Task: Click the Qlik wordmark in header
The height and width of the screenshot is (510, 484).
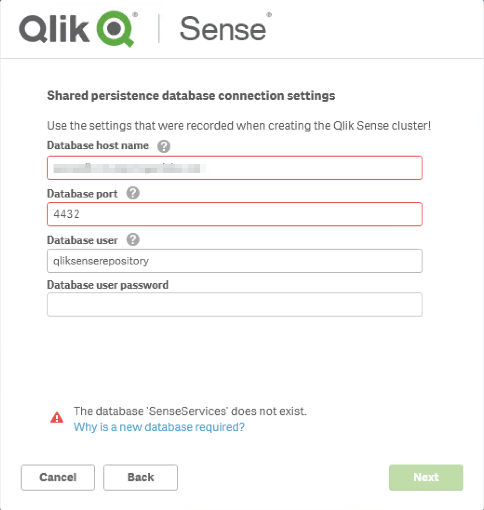Action: point(54,29)
